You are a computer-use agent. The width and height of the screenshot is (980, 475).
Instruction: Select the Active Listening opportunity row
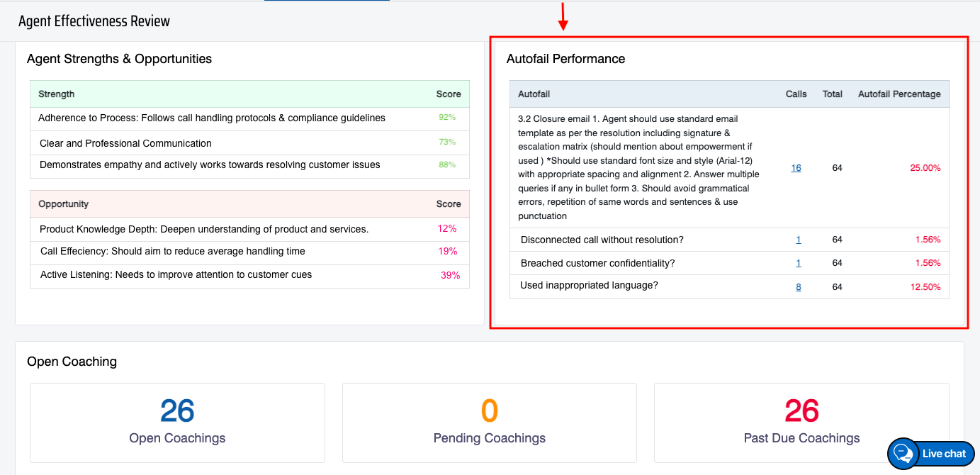click(176, 275)
